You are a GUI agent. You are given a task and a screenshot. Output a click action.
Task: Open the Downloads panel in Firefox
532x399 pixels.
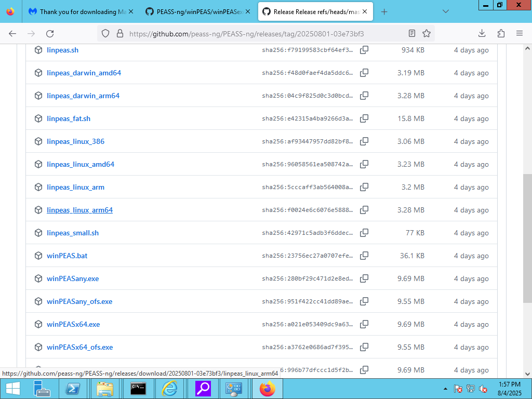pyautogui.click(x=482, y=33)
